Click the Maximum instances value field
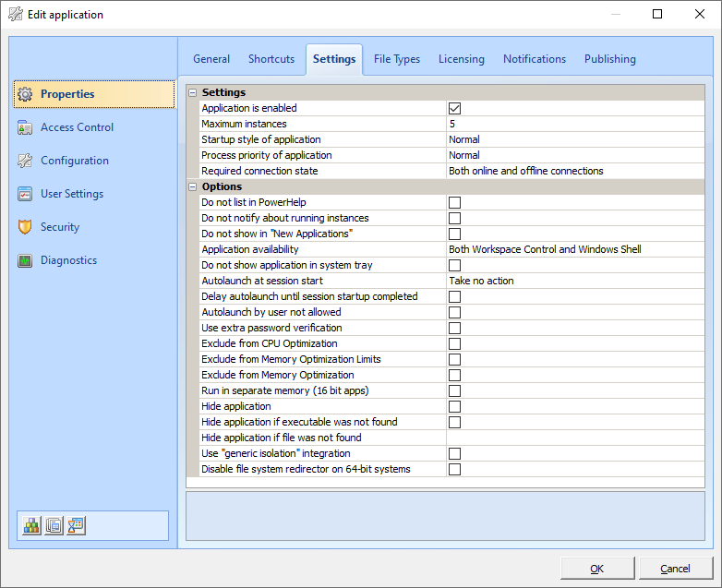 pos(574,124)
